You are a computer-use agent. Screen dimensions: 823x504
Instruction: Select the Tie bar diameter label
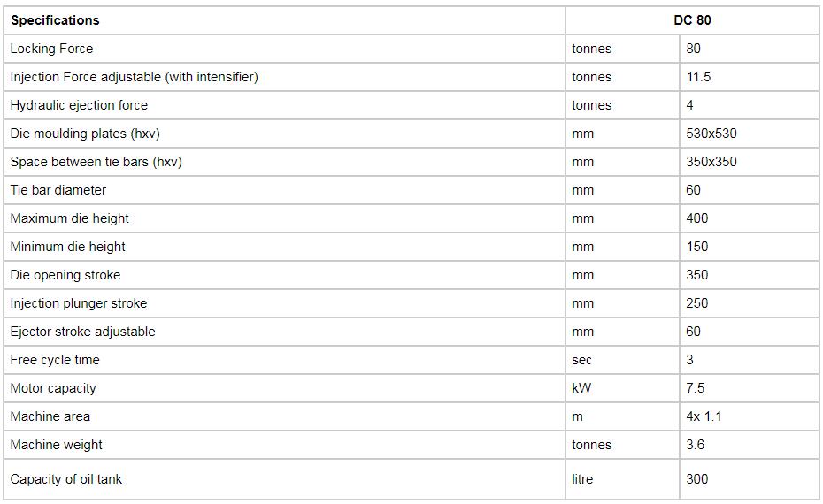coord(58,190)
